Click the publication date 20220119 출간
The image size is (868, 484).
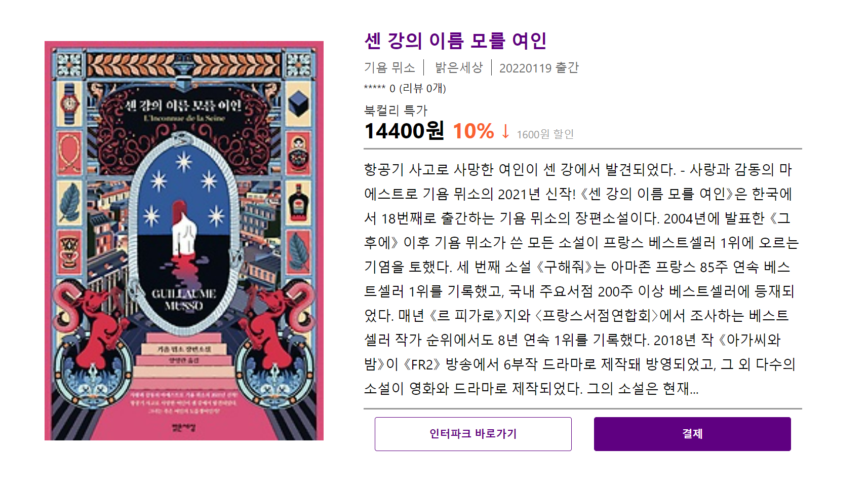539,68
